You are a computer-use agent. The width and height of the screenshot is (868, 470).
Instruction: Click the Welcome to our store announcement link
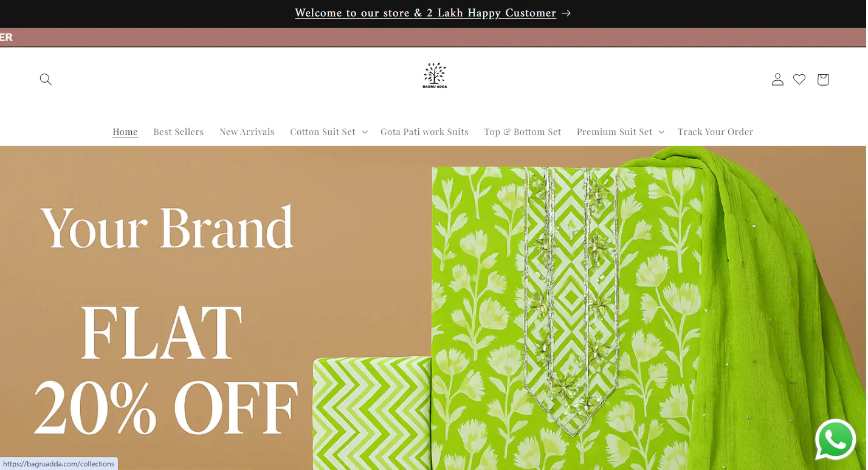425,13
